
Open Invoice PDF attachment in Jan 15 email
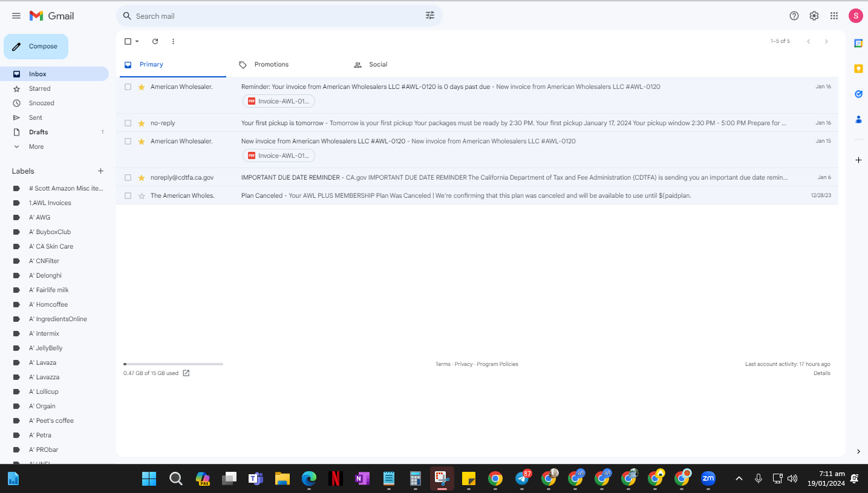point(279,155)
